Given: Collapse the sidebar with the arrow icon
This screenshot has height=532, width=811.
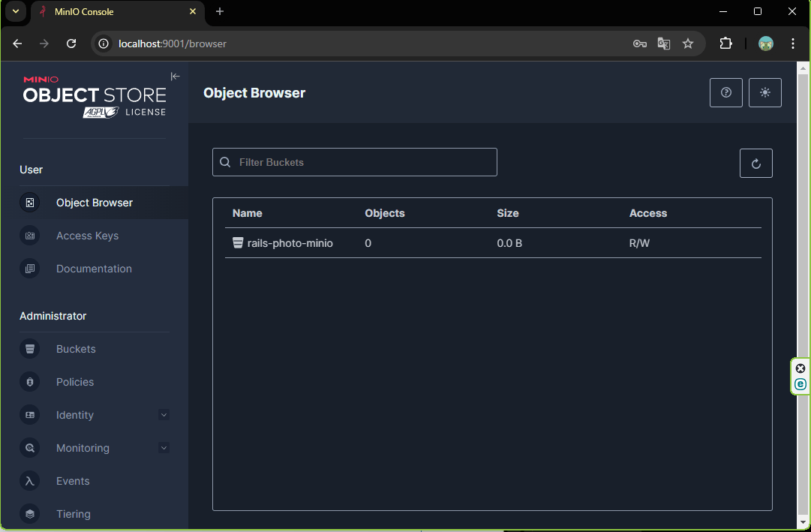Looking at the screenshot, I should (x=175, y=77).
